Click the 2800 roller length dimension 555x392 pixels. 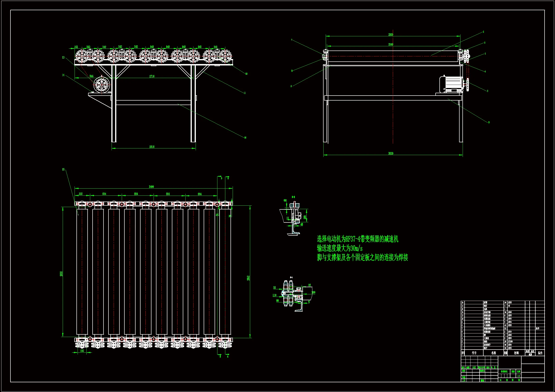[x=61, y=274]
